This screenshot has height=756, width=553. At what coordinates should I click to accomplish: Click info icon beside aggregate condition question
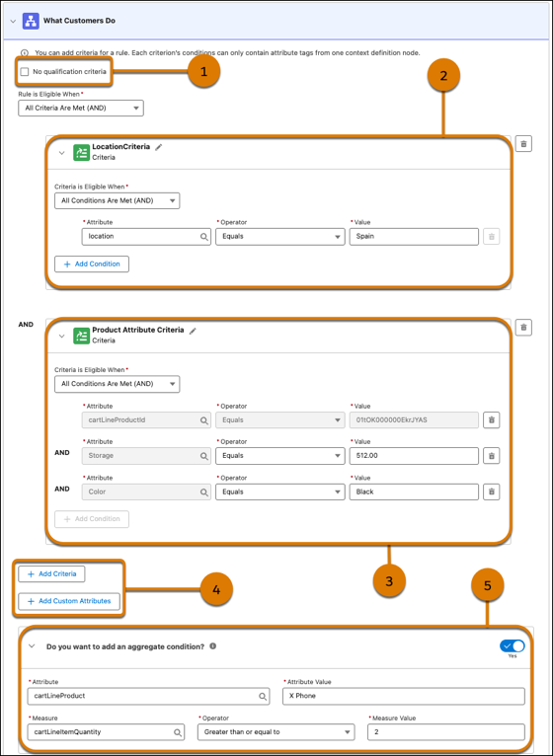pyautogui.click(x=212, y=646)
